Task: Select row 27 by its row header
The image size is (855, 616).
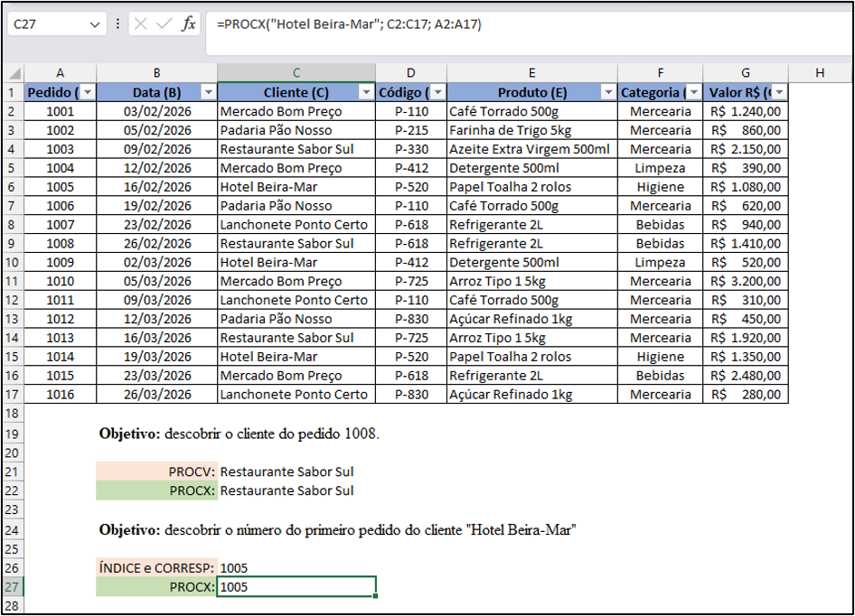Action: pyautogui.click(x=12, y=587)
